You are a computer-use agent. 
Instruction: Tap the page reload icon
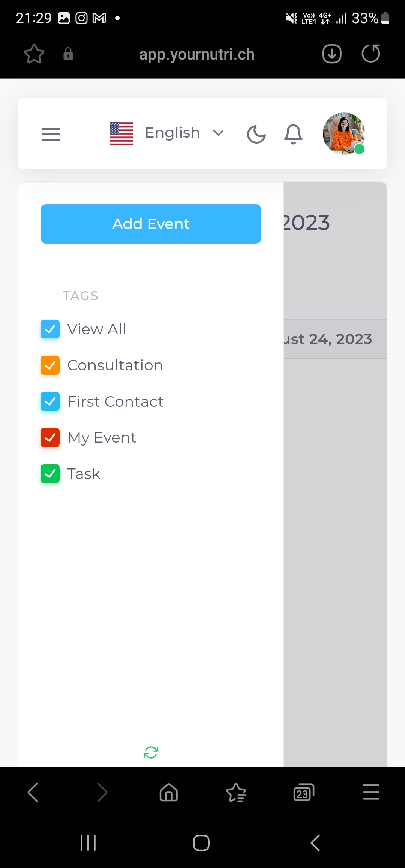click(x=370, y=54)
